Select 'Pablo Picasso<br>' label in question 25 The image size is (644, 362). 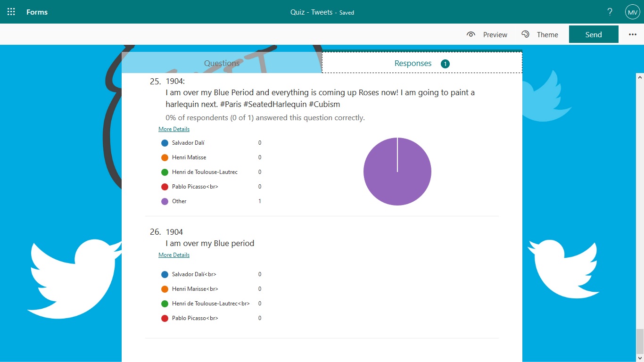[195, 187]
